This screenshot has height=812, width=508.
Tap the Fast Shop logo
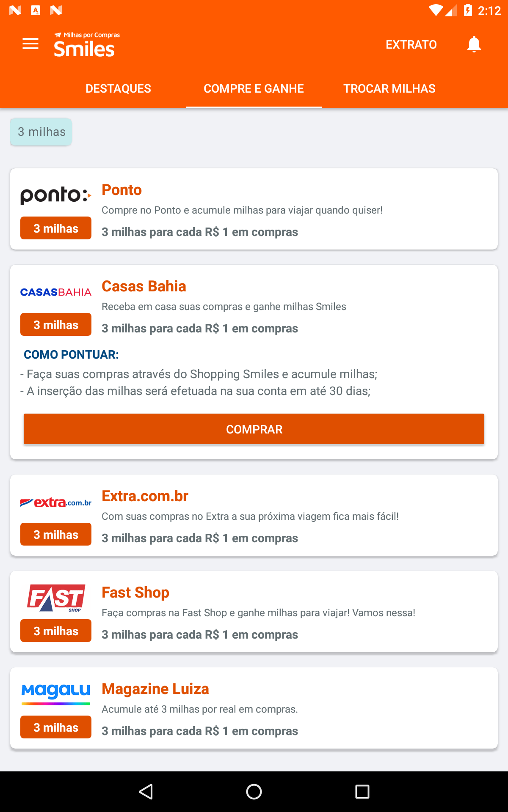pyautogui.click(x=55, y=598)
